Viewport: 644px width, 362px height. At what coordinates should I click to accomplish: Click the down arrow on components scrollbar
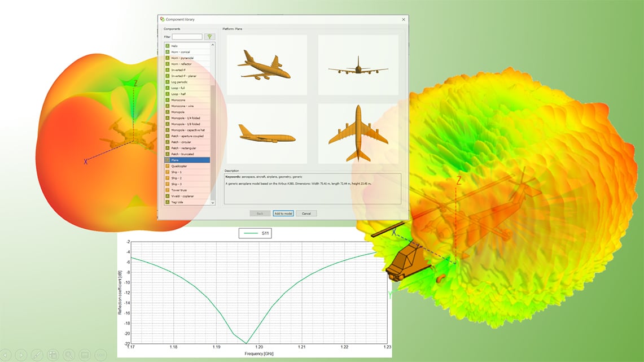click(213, 203)
